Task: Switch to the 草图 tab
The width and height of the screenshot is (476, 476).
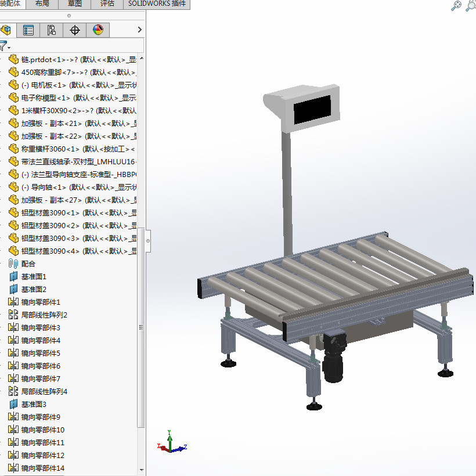Action: pos(75,4)
